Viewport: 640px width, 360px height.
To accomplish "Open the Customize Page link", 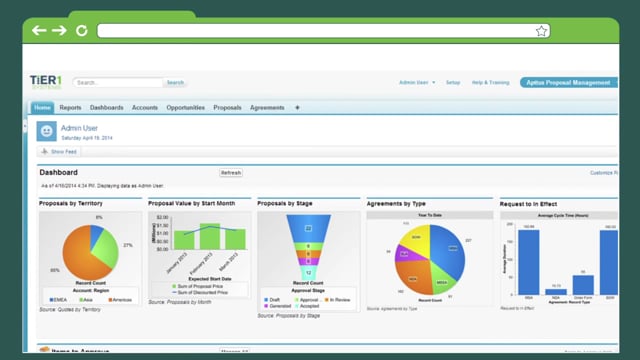I will coord(604,173).
